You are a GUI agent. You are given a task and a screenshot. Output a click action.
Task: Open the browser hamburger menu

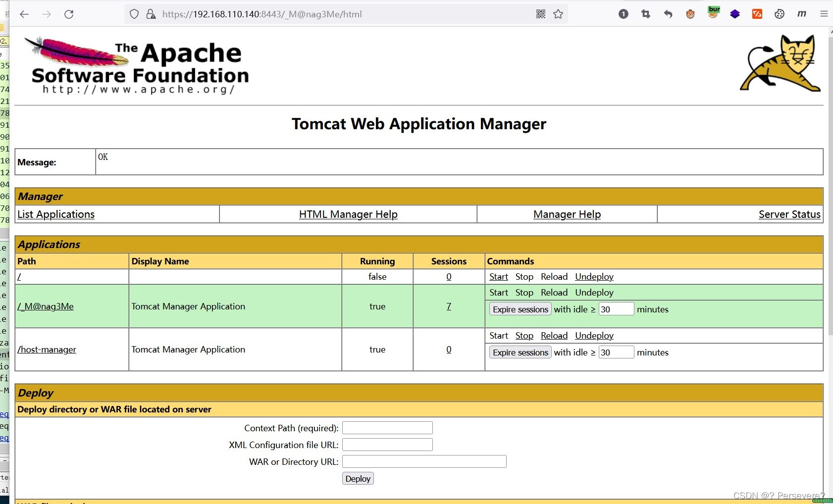[824, 14]
